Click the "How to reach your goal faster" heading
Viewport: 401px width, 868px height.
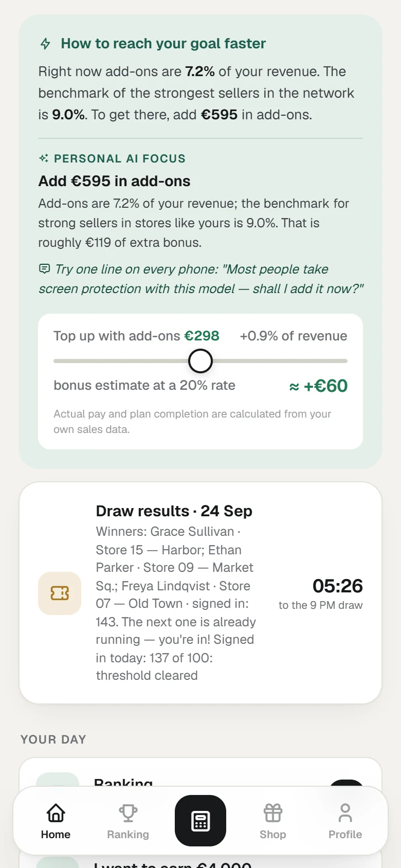pyautogui.click(x=163, y=44)
